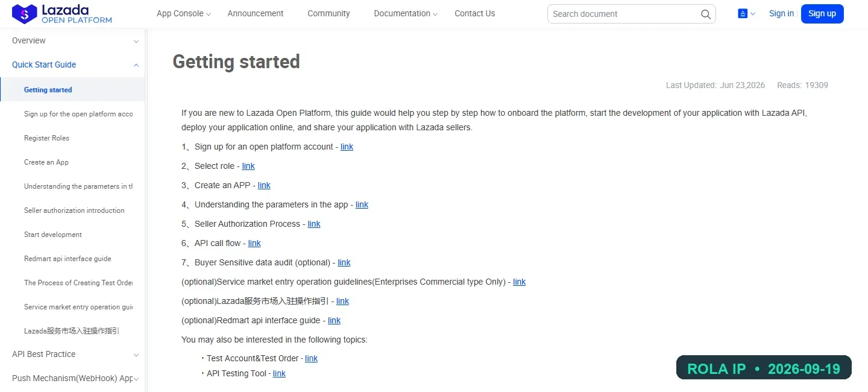Follow the API call flow link
The image size is (868, 392).
click(254, 243)
